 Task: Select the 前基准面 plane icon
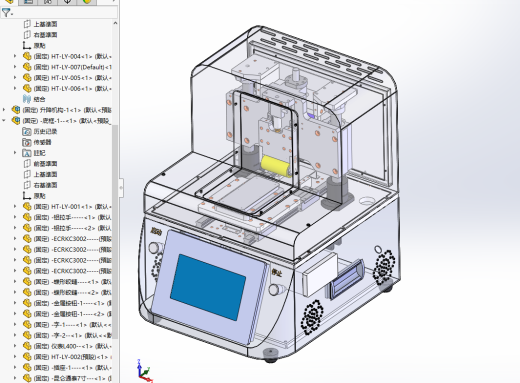(x=27, y=164)
